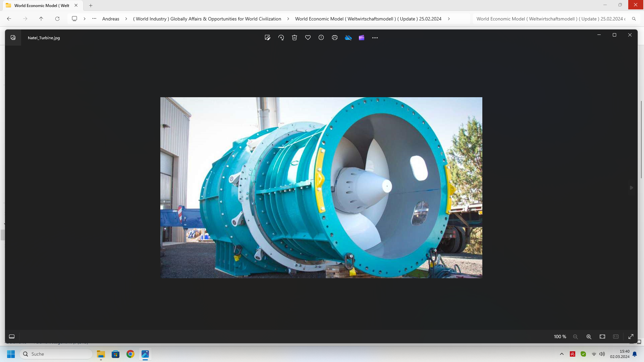Viewport: 644px width, 362px height.
Task: Open the notifications bell in the tray
Action: [635, 354]
